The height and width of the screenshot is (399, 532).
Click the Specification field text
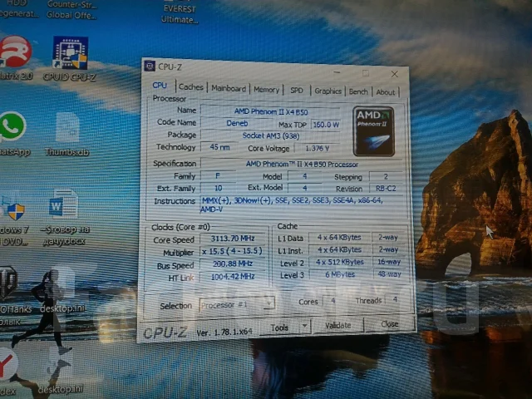[302, 165]
